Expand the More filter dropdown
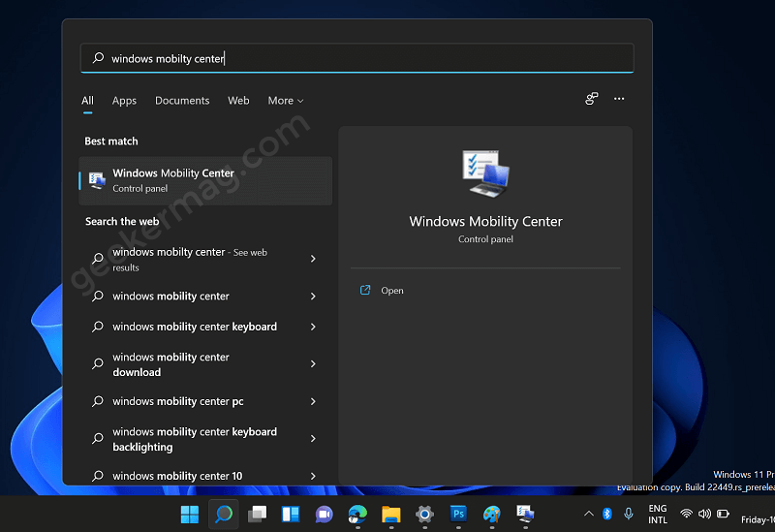Screen dimensions: 775x532 coord(285,101)
